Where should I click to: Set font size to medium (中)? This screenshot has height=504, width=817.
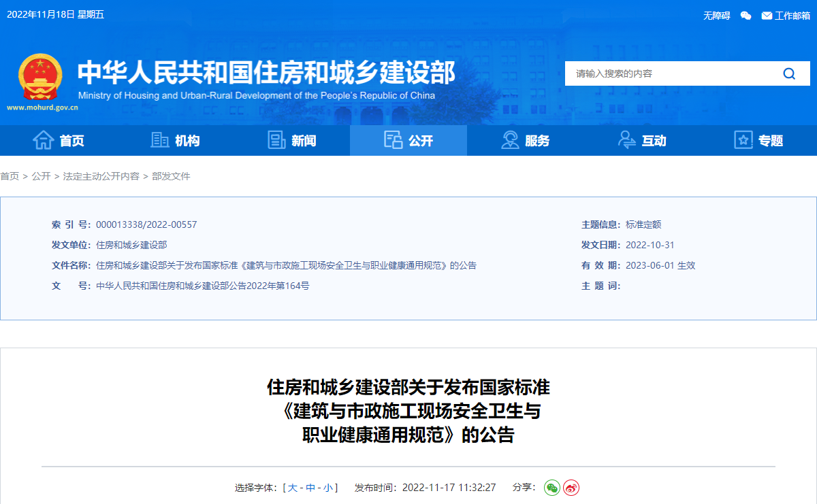pos(310,488)
